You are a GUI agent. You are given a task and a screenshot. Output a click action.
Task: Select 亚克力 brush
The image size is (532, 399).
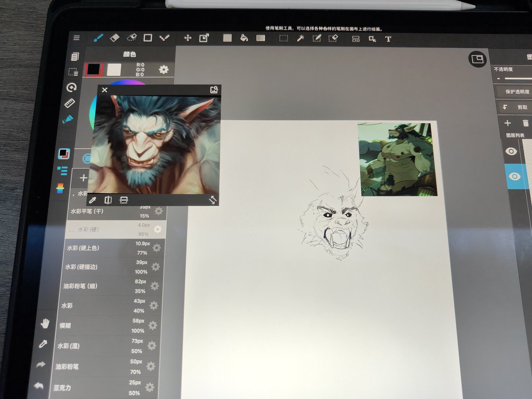point(104,387)
